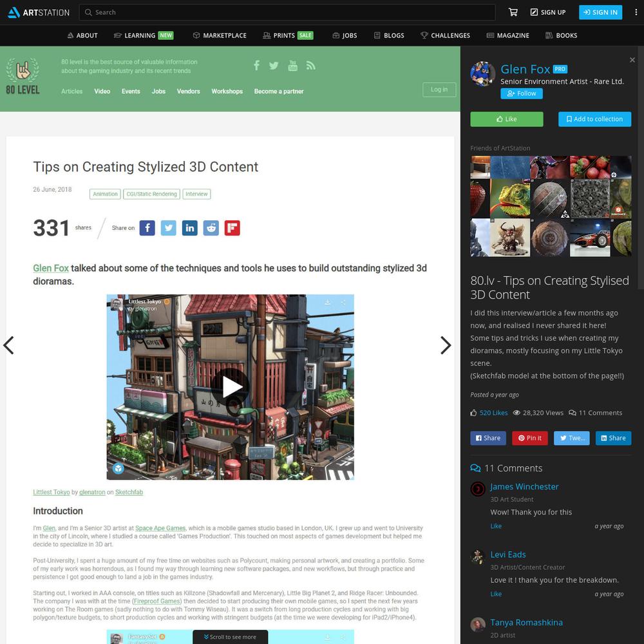
Task: Open the Learning menu item
Action: point(144,35)
